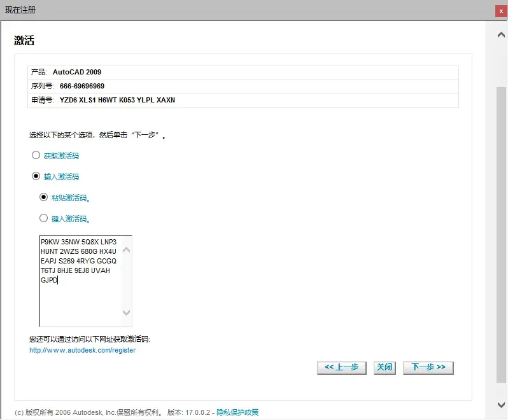Close the 现在注册 window

tap(501, 11)
